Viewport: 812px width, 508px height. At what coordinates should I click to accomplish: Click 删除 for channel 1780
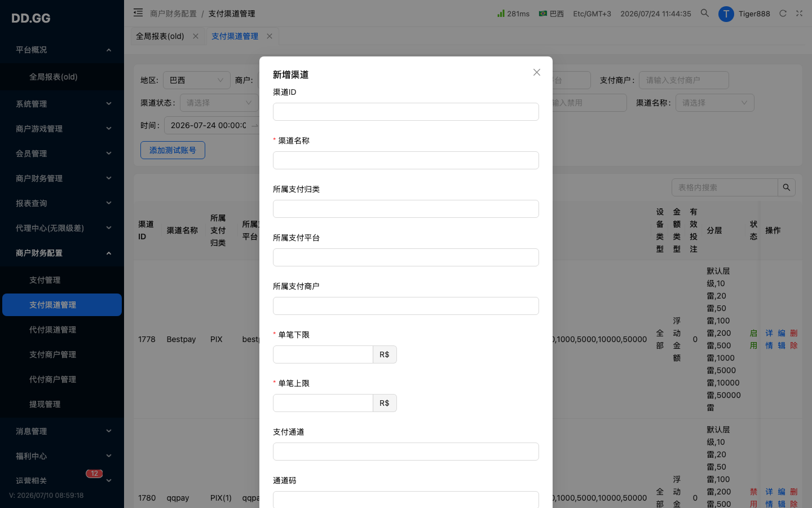[794, 498]
